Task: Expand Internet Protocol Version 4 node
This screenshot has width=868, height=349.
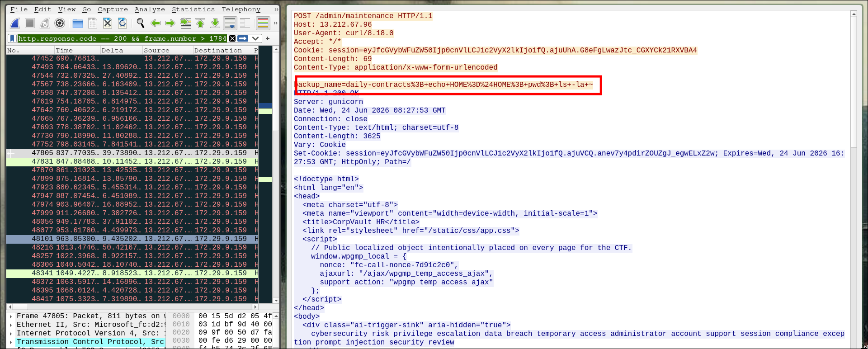Action: tap(10, 333)
